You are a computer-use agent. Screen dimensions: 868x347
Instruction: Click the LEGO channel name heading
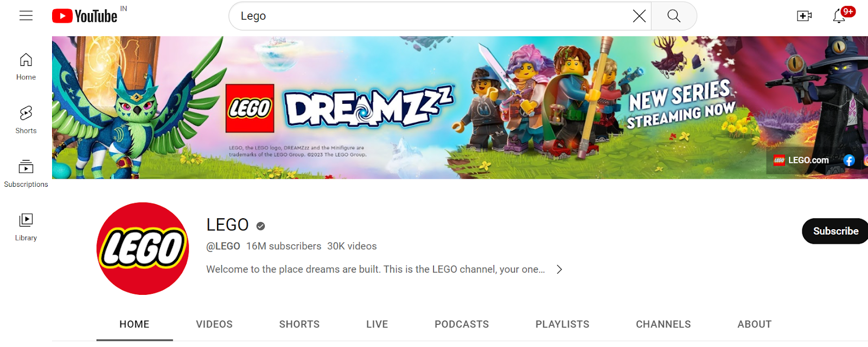tap(227, 225)
